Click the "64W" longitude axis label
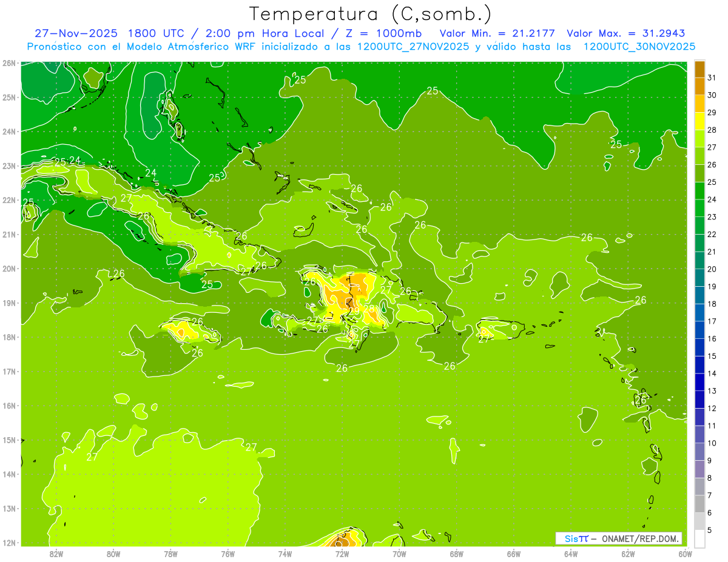Image resolution: width=728 pixels, height=562 pixels. point(571,554)
